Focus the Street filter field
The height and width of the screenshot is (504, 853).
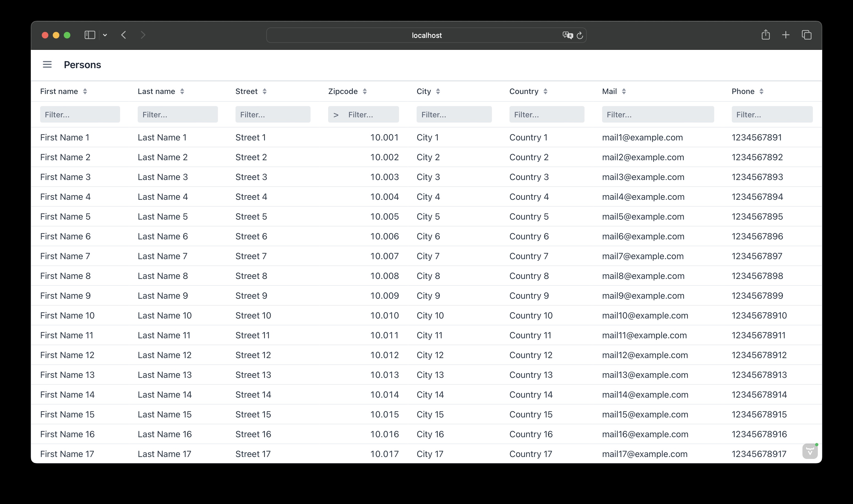tap(273, 114)
